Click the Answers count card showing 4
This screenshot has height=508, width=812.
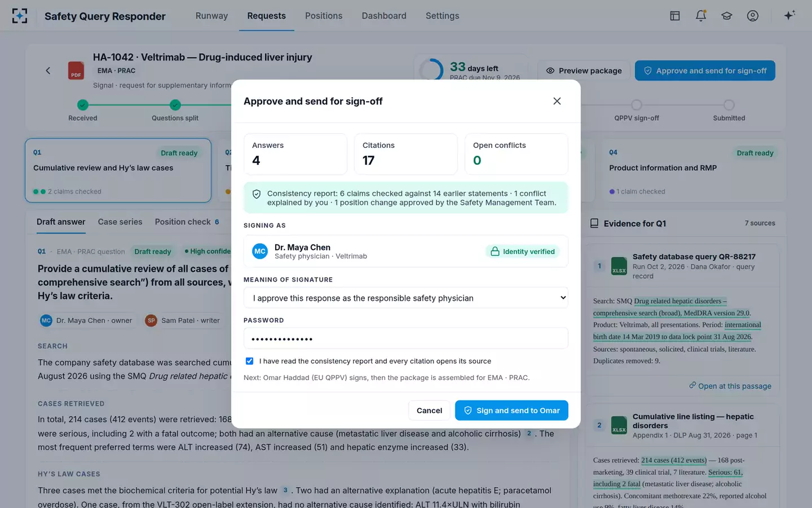tap(295, 154)
